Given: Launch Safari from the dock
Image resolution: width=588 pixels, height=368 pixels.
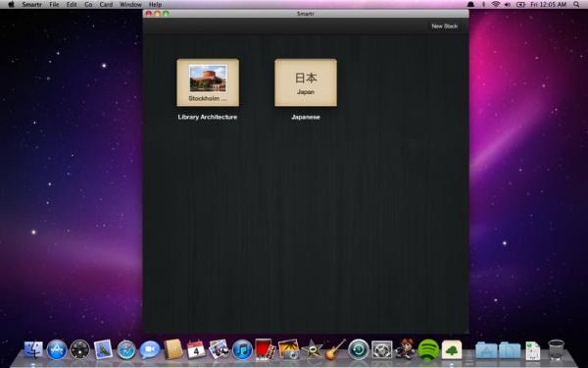Looking at the screenshot, I should pos(126,350).
